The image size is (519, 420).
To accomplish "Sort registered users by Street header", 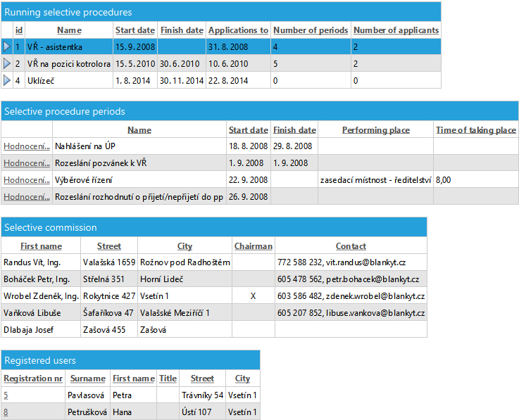I will (x=202, y=378).
